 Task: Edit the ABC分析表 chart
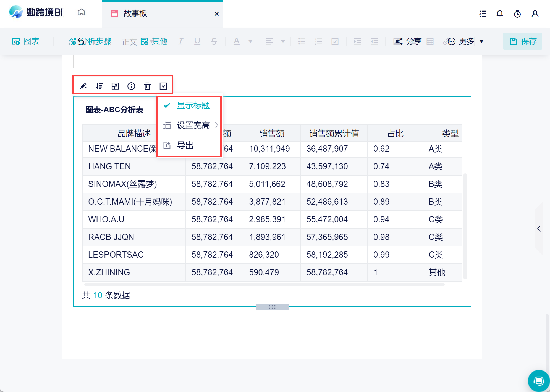coord(83,86)
